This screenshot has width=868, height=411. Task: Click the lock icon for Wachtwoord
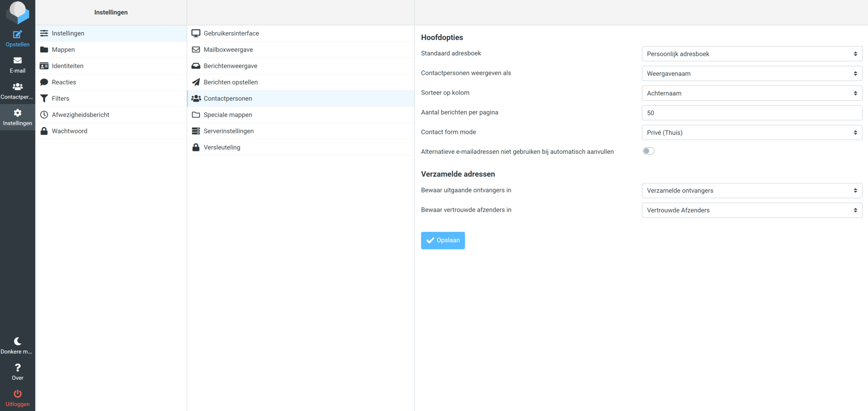tap(44, 131)
